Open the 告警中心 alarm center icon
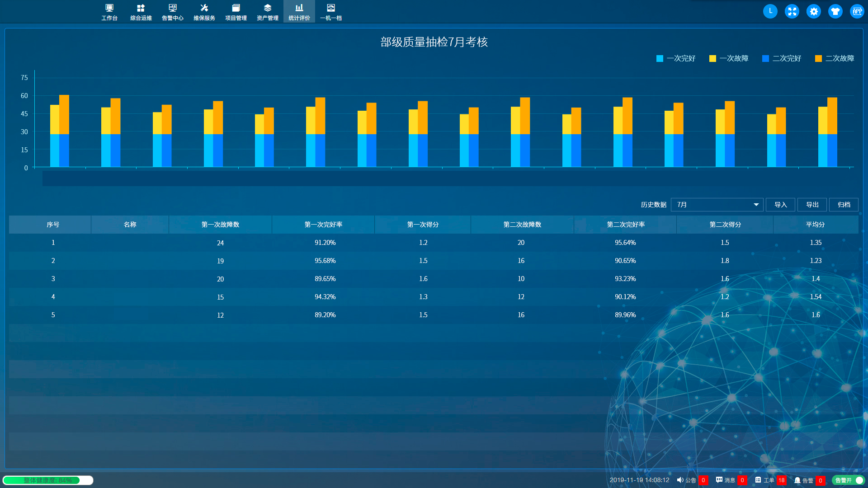868x488 pixels. [172, 12]
